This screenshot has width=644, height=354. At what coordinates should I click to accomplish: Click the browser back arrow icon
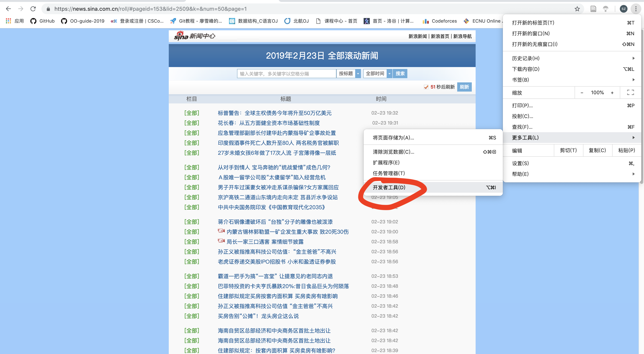[8, 9]
